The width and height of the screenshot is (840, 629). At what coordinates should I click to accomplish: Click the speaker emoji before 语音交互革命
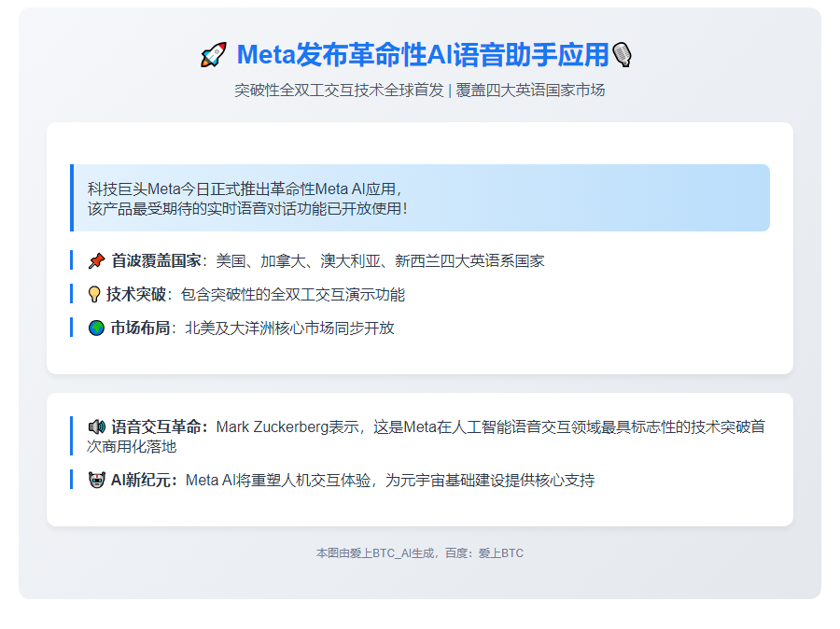[x=97, y=427]
